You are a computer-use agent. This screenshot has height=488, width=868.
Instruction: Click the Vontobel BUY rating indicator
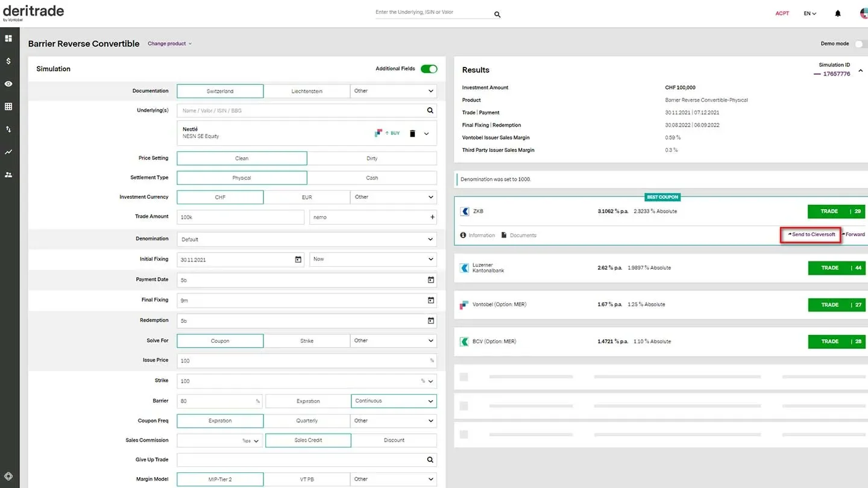(388, 133)
